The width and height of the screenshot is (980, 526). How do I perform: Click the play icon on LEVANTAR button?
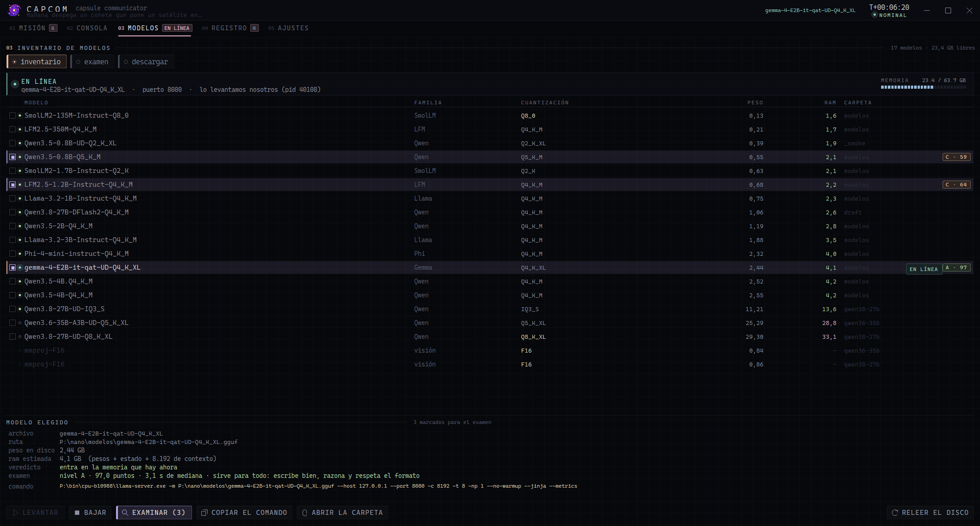pyautogui.click(x=16, y=513)
